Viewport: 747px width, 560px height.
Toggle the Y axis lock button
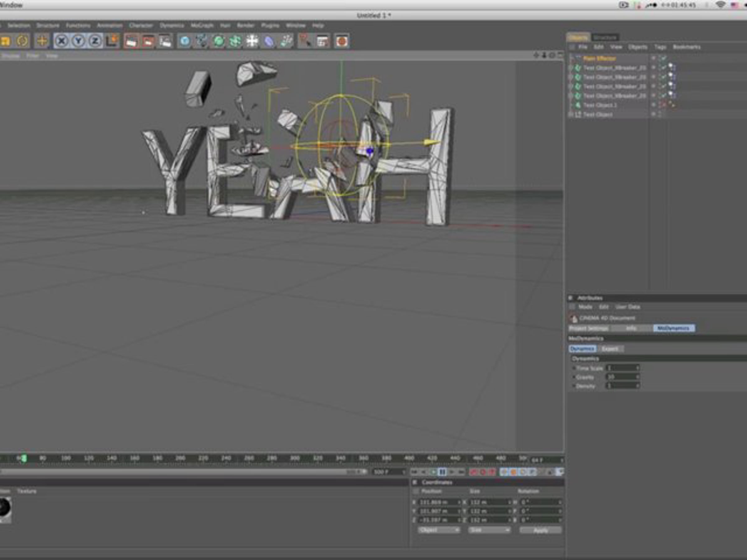(x=78, y=41)
